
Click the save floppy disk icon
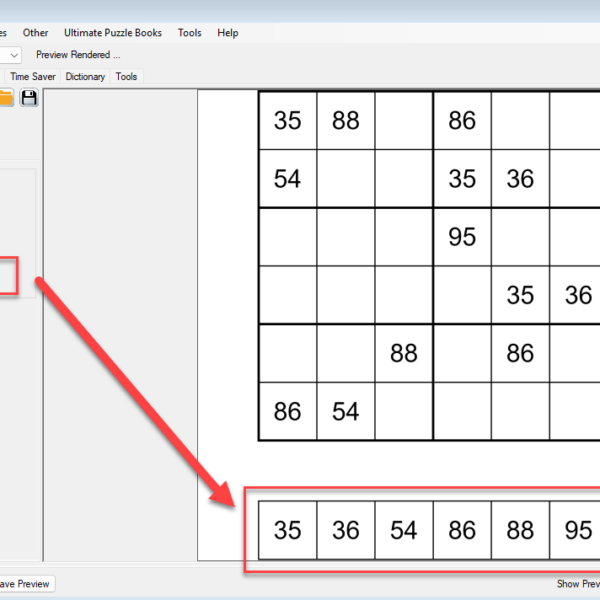[29, 97]
